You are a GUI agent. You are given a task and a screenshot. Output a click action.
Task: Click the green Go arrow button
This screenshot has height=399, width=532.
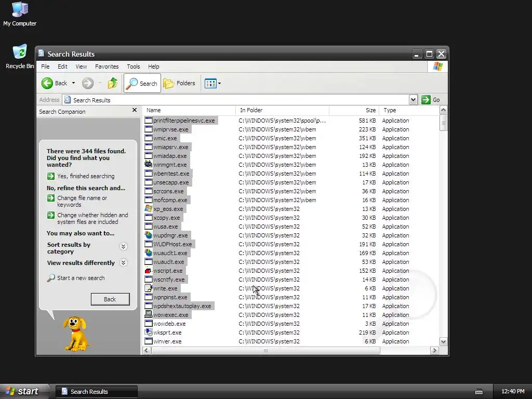click(426, 100)
